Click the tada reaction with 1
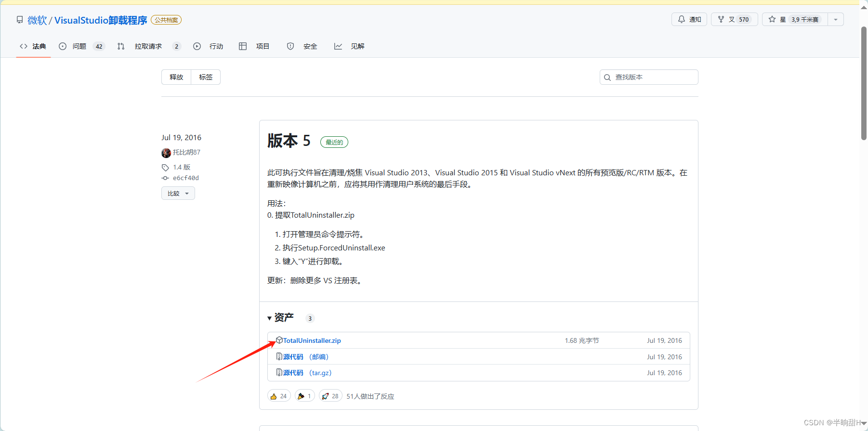Image resolution: width=868 pixels, height=431 pixels. pyautogui.click(x=305, y=396)
